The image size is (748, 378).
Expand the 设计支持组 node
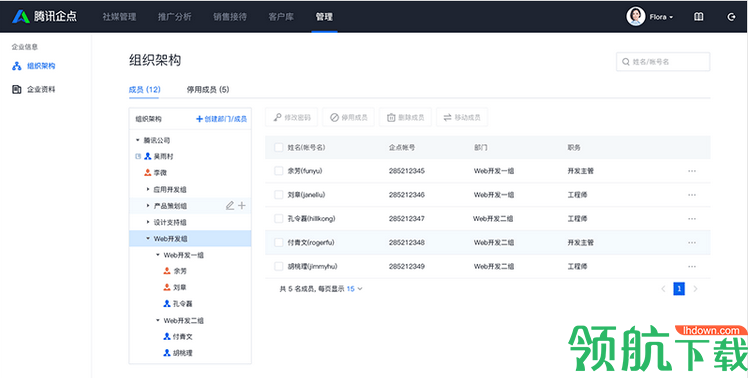point(148,222)
